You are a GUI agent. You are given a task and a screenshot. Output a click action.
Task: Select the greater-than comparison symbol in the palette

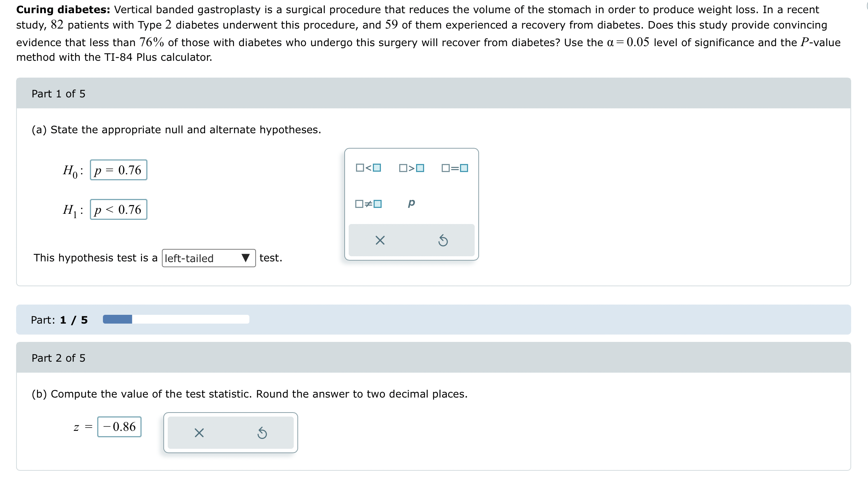tap(411, 168)
